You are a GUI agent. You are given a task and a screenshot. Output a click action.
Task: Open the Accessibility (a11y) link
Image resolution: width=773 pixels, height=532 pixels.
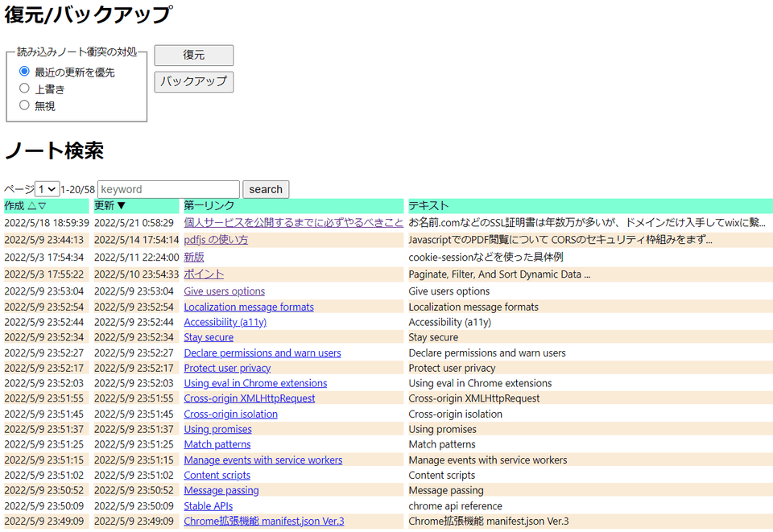225,322
